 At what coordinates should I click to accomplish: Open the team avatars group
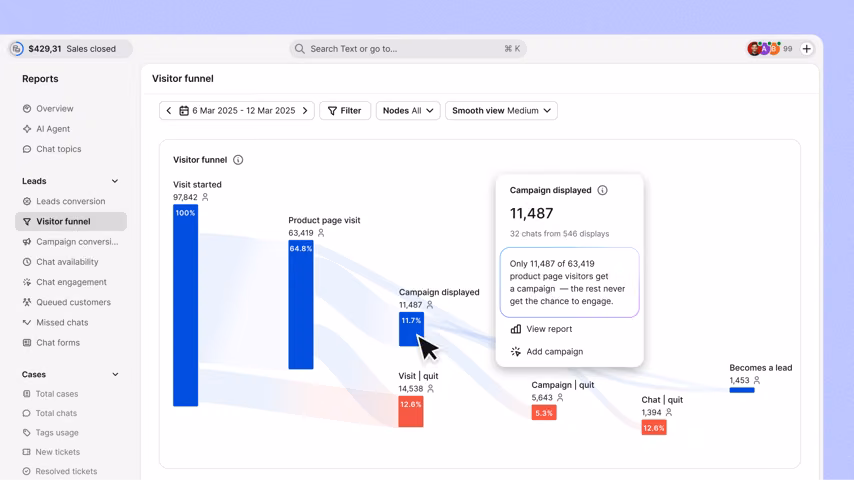[x=764, y=48]
